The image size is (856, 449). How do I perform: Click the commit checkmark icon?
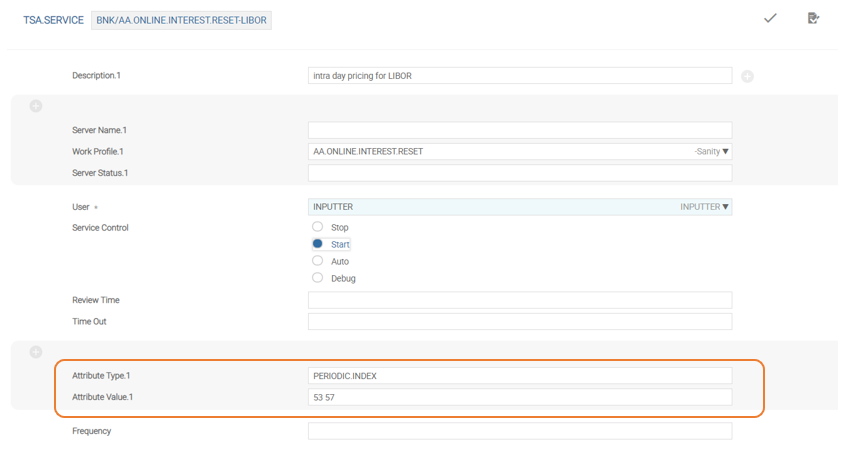(770, 18)
